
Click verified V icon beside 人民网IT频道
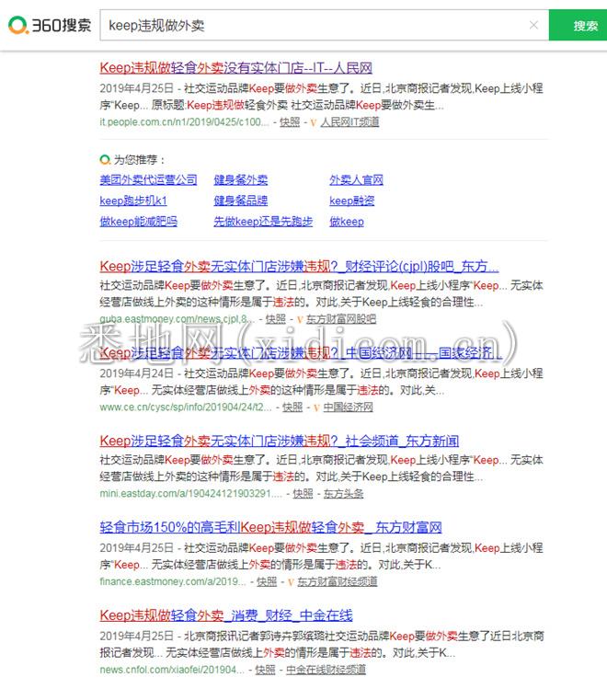click(314, 122)
